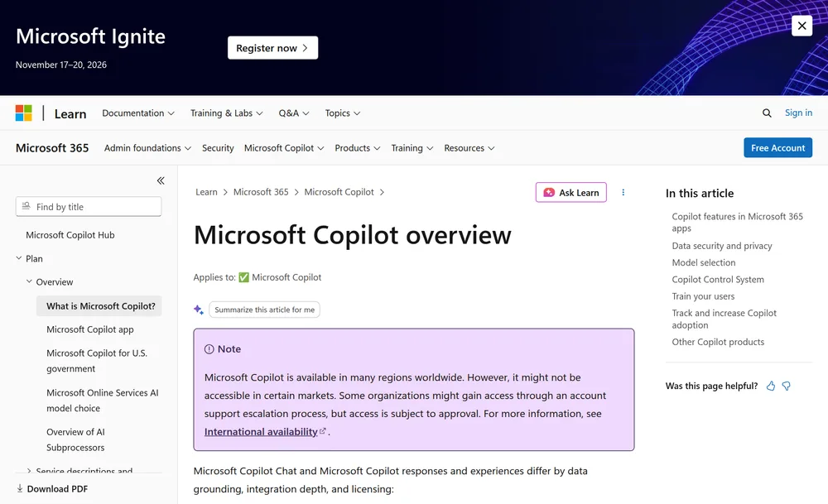Click Microsoft 365 breadcrumb
Screen dimensions: 828x504
261,192
